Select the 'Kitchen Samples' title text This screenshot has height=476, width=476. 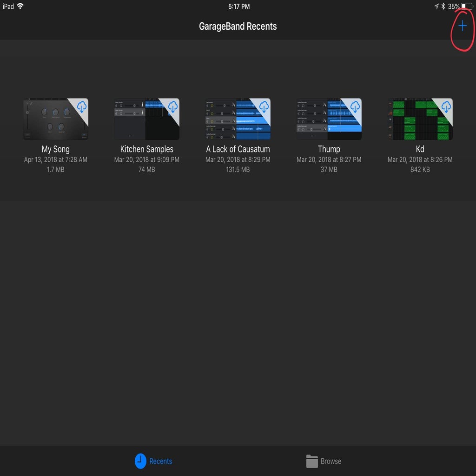146,149
